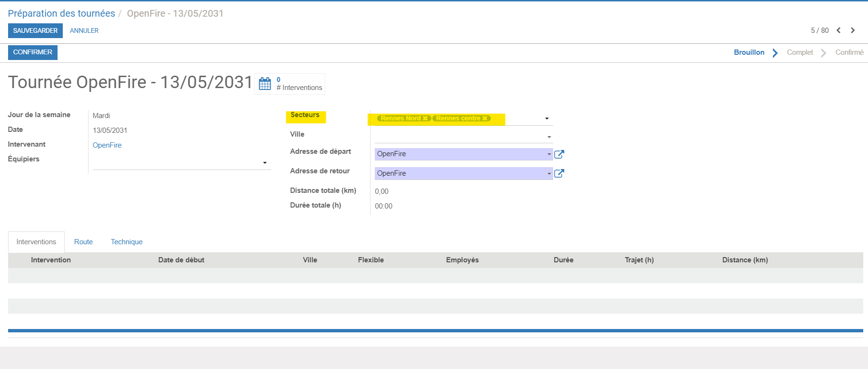868x369 pixels.
Task: Click the Annuler button
Action: [84, 30]
